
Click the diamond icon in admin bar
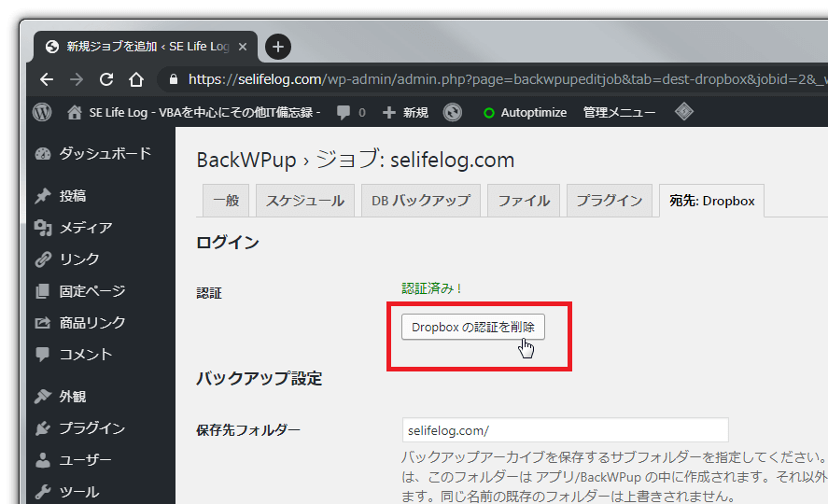(x=684, y=112)
